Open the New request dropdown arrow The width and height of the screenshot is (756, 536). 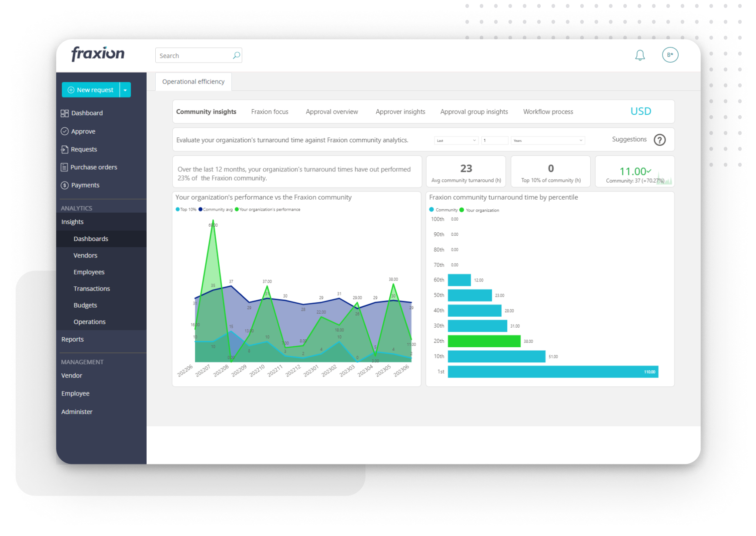click(x=125, y=90)
